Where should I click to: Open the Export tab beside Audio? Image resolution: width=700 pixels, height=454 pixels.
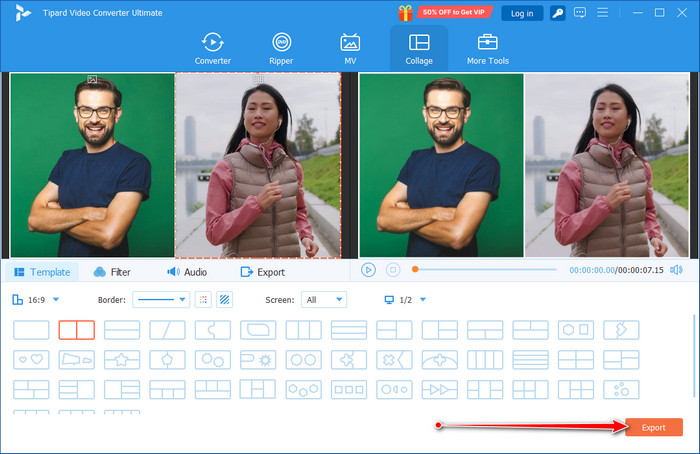point(262,272)
